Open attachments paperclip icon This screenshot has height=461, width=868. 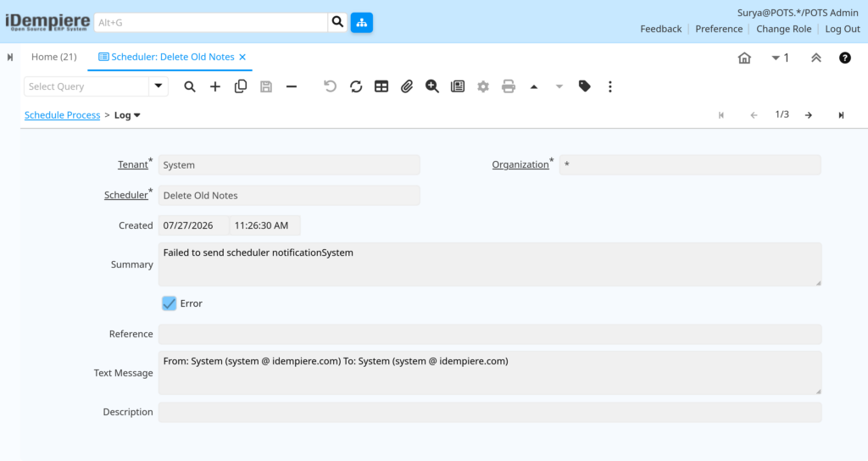tap(407, 86)
